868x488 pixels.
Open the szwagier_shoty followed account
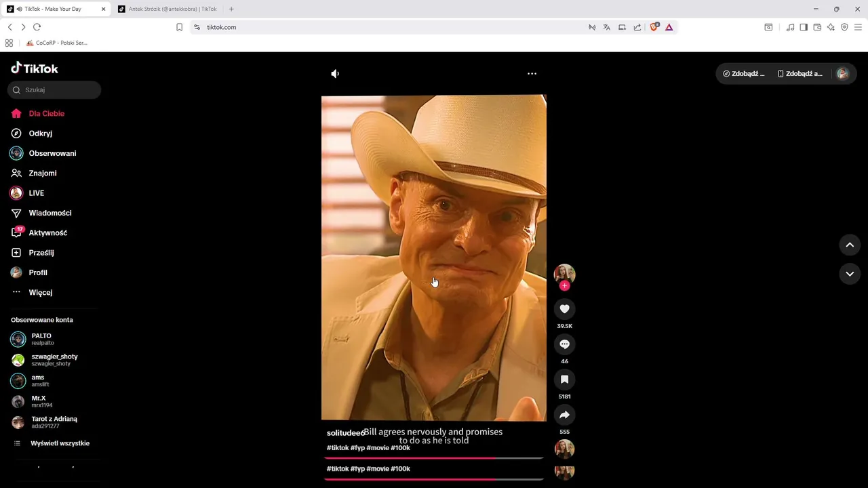click(45, 360)
